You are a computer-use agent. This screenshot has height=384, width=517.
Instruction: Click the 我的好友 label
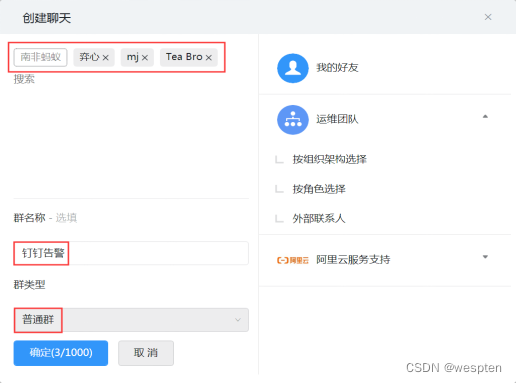click(x=337, y=68)
